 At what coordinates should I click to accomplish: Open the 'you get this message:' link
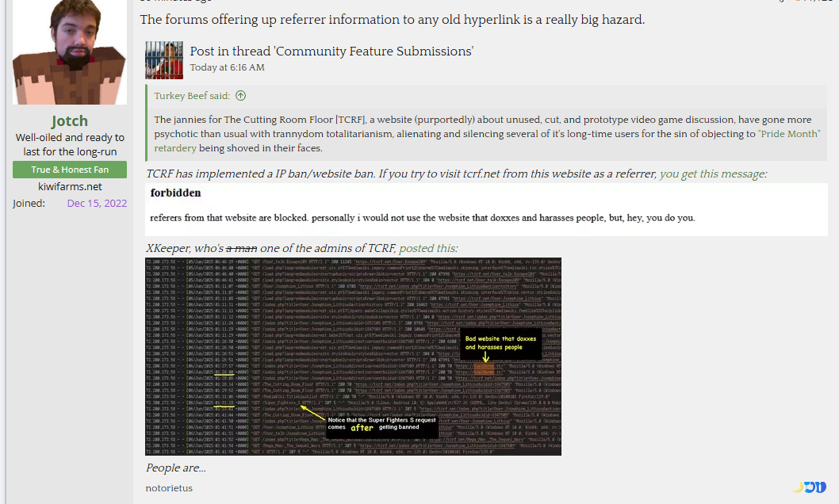713,174
